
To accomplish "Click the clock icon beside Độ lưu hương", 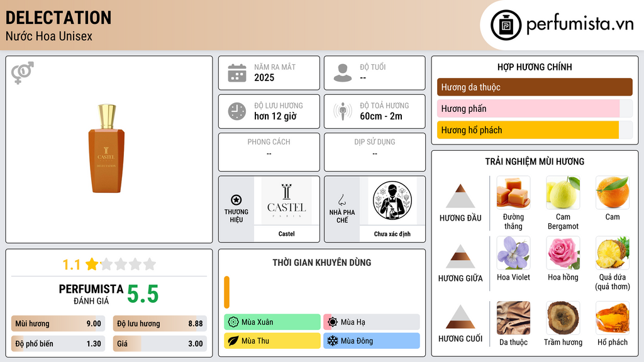I will coord(237,111).
